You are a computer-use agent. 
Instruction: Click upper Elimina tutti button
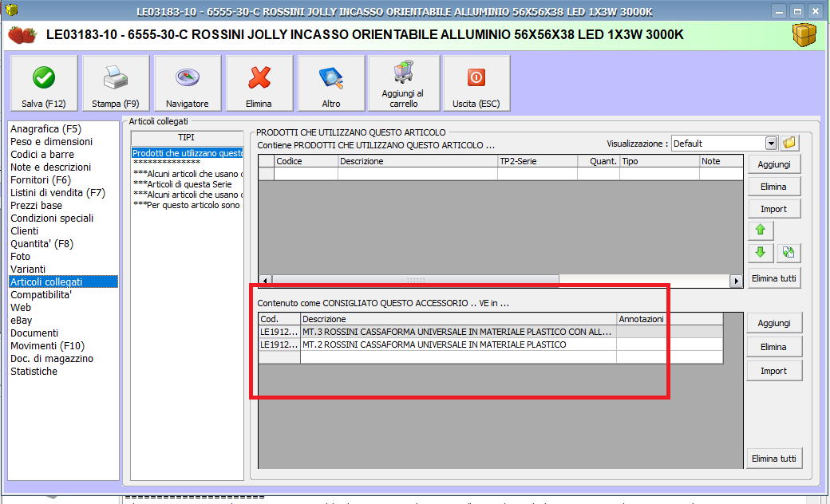pyautogui.click(x=774, y=278)
